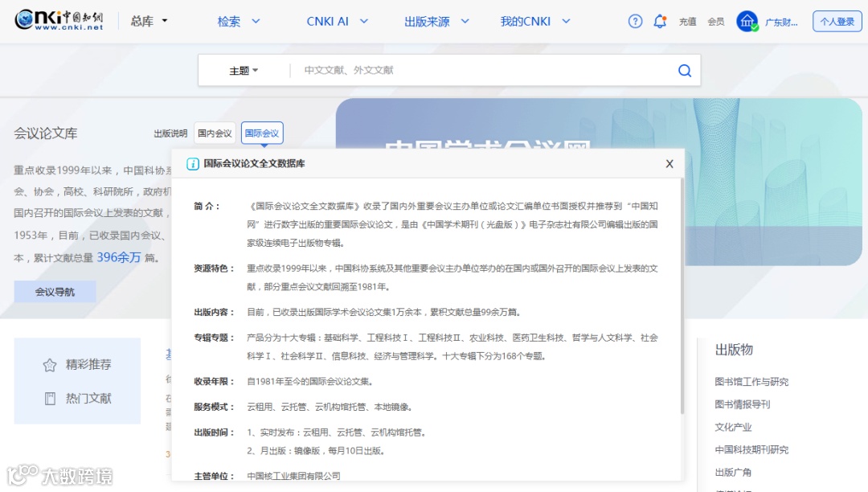This screenshot has width=868, height=492.
Task: Select the 国际会议 tab
Action: pyautogui.click(x=262, y=133)
